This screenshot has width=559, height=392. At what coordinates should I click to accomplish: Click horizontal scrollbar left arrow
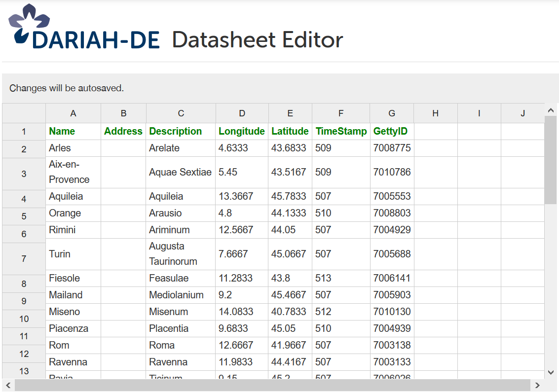coord(8,385)
